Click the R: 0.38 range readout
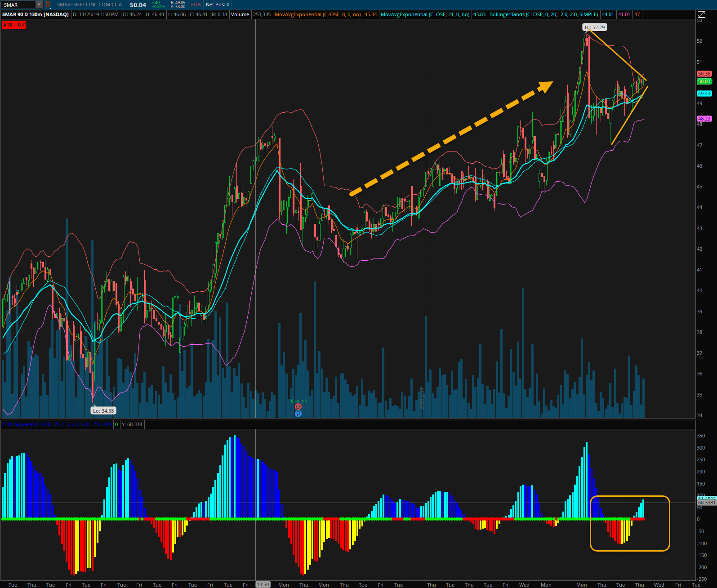 coord(219,14)
